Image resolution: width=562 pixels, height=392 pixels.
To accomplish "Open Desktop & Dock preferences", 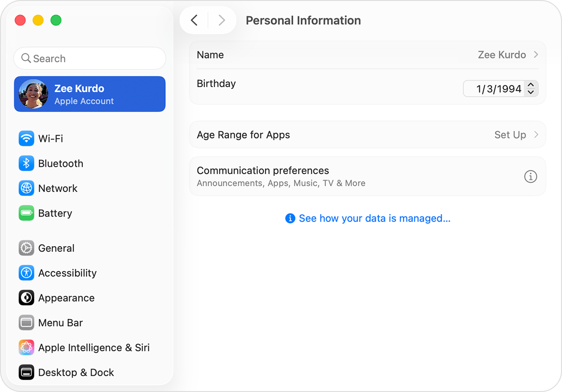I will pyautogui.click(x=76, y=372).
